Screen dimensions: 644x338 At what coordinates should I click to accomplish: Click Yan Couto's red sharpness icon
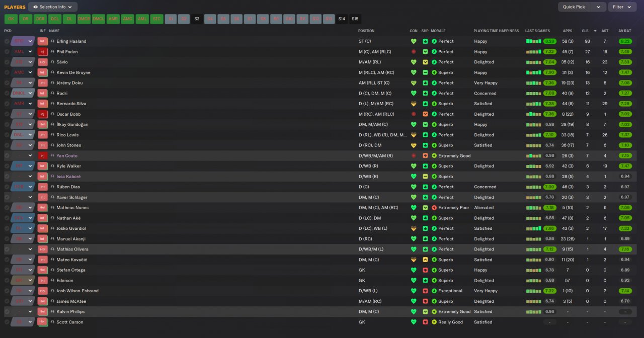tap(425, 155)
